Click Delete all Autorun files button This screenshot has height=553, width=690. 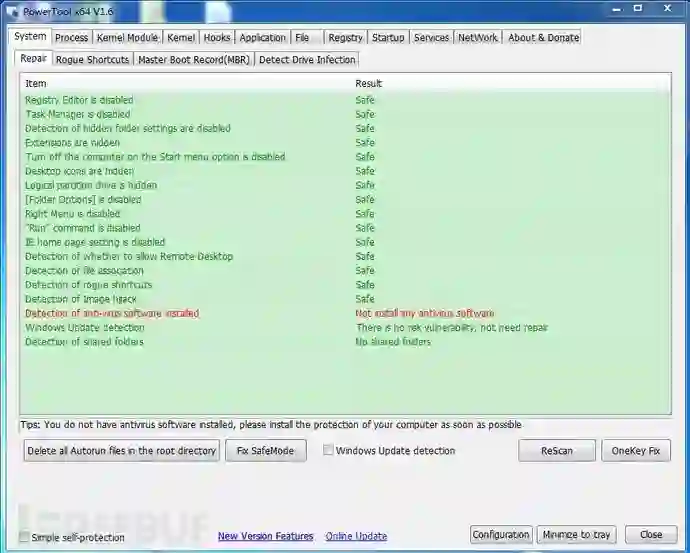[x=122, y=450]
